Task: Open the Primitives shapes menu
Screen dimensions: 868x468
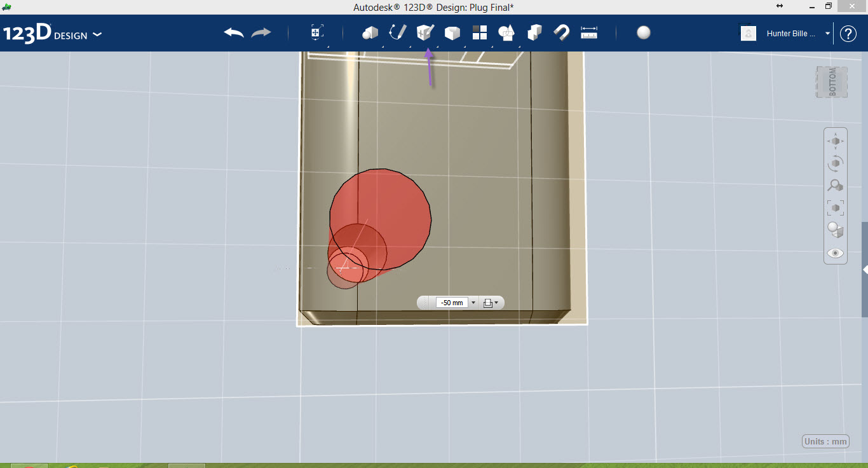Action: (x=370, y=32)
